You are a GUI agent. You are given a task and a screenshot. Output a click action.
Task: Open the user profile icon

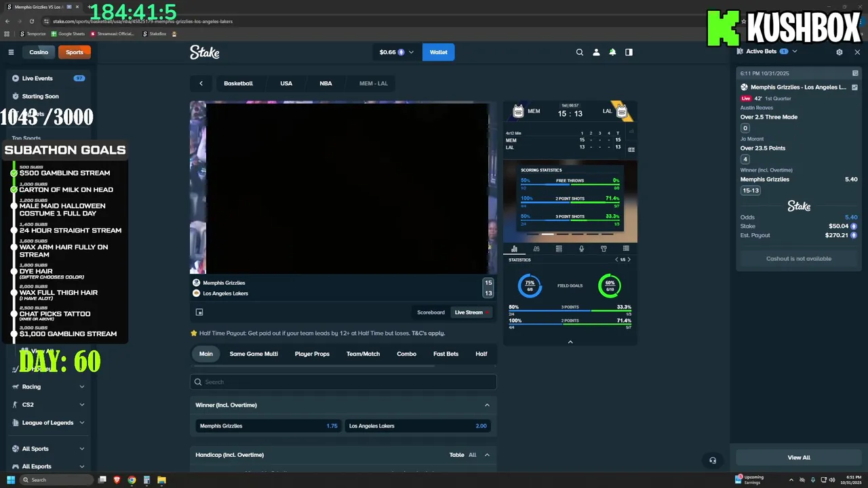pyautogui.click(x=596, y=52)
